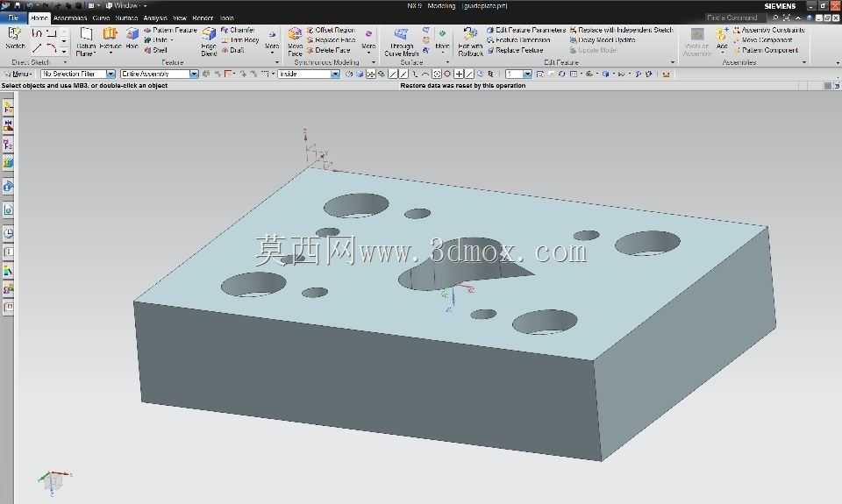This screenshot has width=842, height=504.
Task: Click the Shell command
Action: [156, 50]
